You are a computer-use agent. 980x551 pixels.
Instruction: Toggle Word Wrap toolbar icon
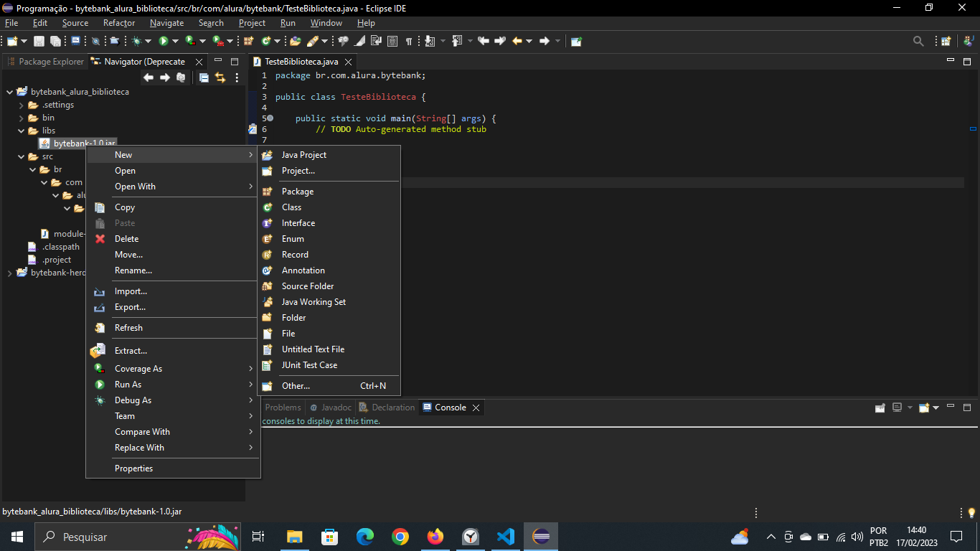pyautogui.click(x=375, y=41)
